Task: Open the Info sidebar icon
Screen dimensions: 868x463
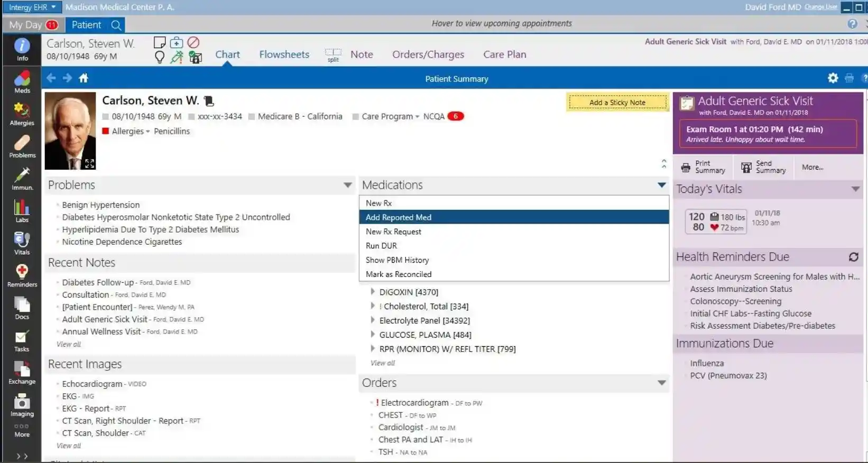Action: pyautogui.click(x=22, y=50)
